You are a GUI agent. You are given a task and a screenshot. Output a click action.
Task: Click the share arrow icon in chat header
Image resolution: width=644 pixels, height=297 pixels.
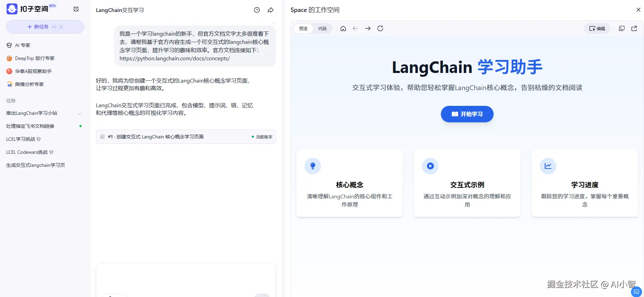271,10
